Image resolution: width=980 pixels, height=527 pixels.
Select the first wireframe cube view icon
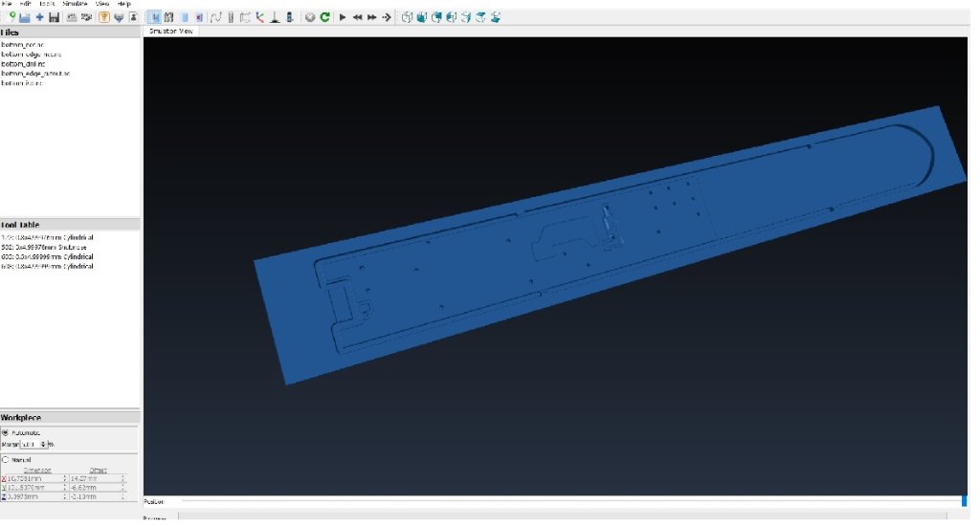pyautogui.click(x=407, y=17)
